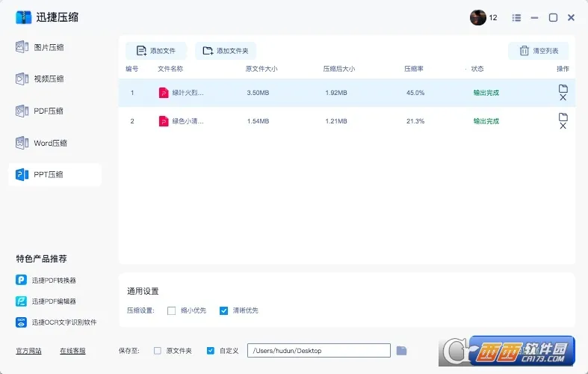Delete row 2 file with X icon
The height and width of the screenshot is (374, 588).
[563, 126]
